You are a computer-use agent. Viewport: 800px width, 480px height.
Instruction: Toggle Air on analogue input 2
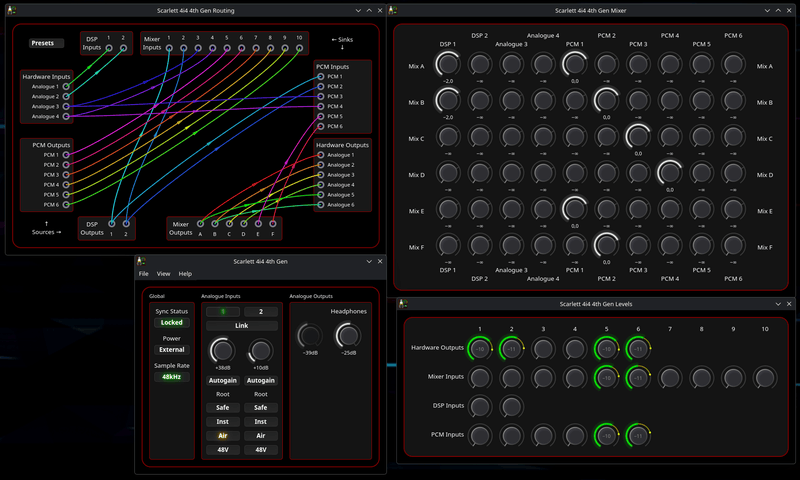point(261,436)
